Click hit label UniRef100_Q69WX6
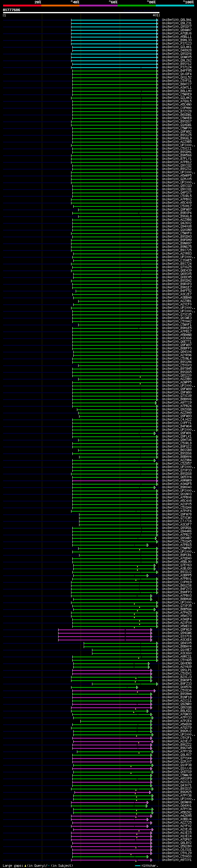197x868 pixels. (177, 802)
